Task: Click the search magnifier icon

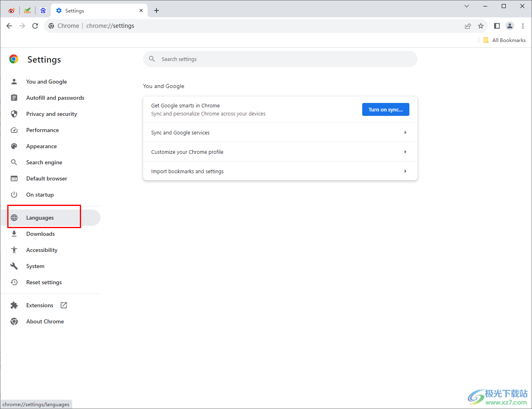Action: pos(152,59)
